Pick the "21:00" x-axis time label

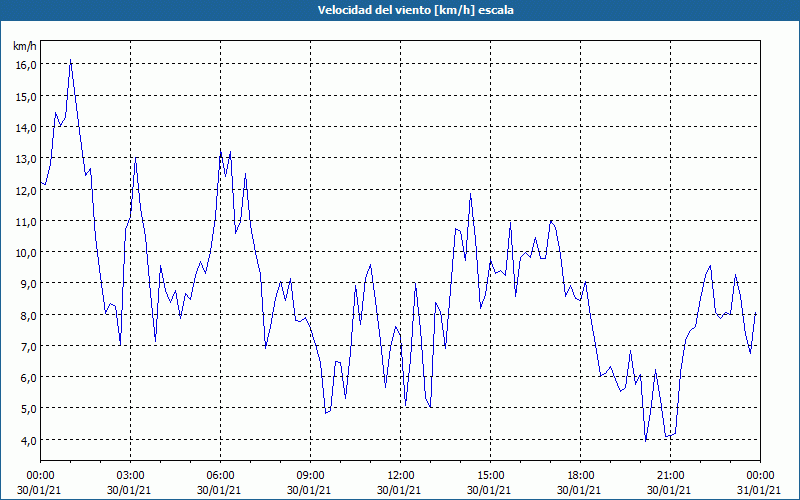click(x=670, y=475)
